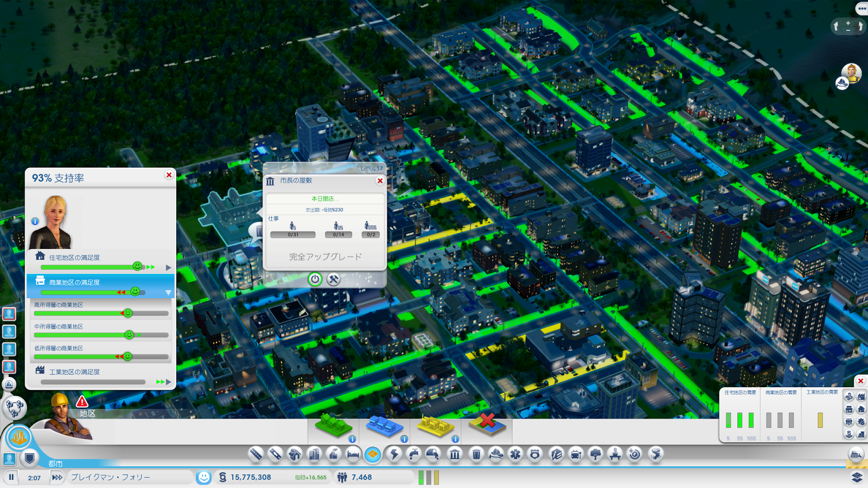Open the fire services menu
868x488 pixels.
pos(496,454)
